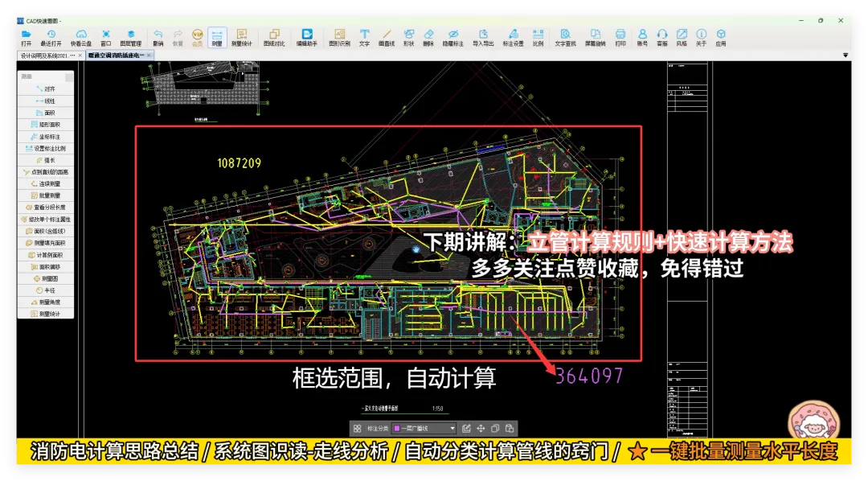Select 坐标标注 coordinate annotation

[45, 137]
